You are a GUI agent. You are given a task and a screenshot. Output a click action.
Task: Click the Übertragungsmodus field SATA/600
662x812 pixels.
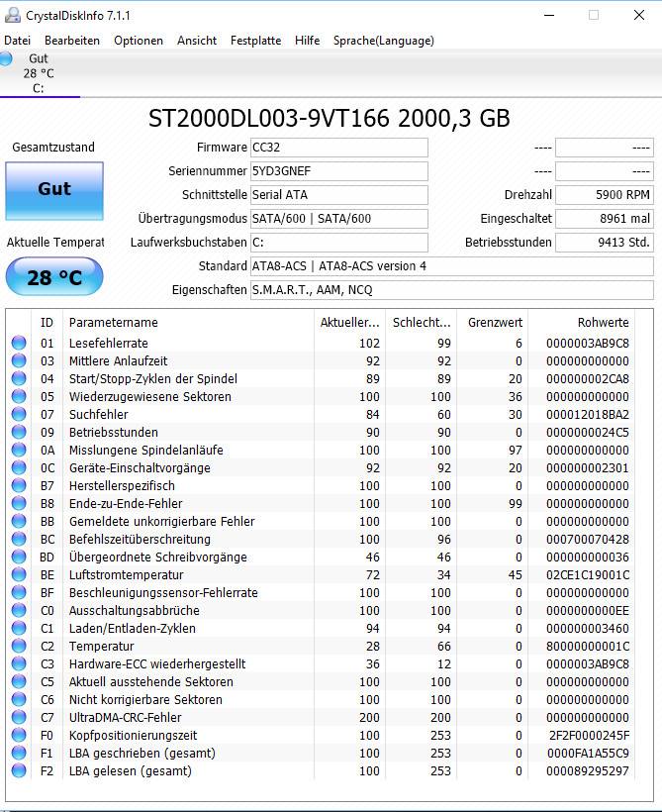pyautogui.click(x=339, y=219)
